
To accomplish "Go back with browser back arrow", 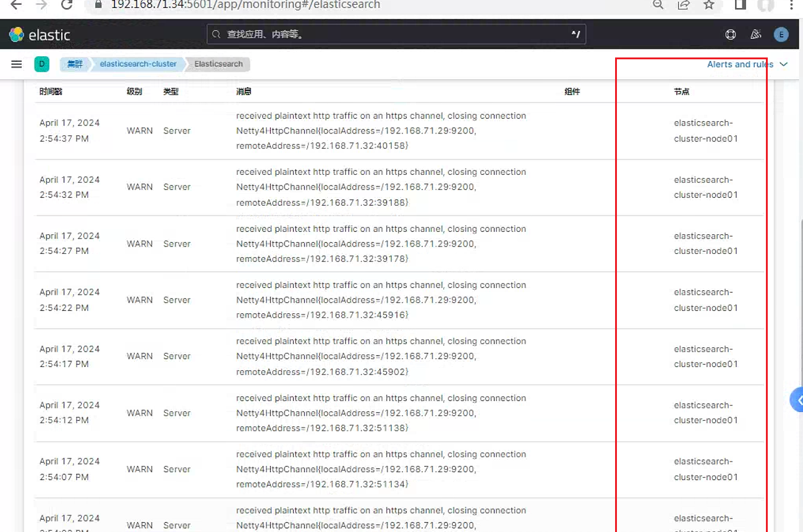I will click(16, 5).
